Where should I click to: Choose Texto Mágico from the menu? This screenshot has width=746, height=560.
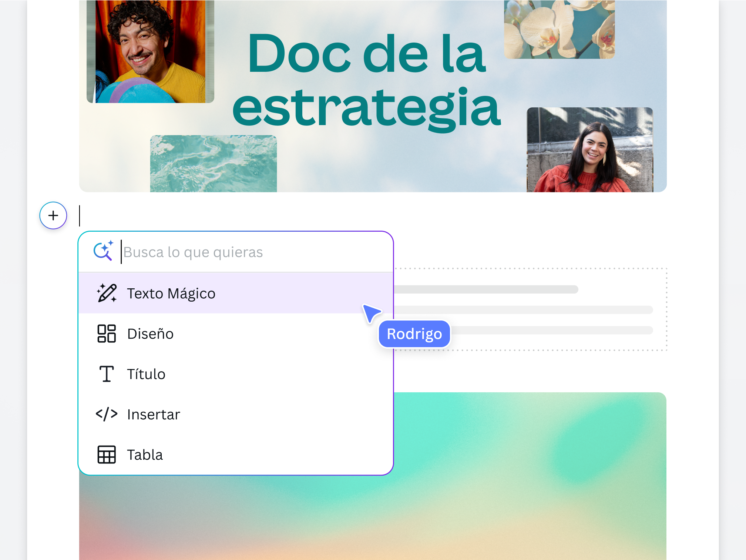[x=171, y=293]
